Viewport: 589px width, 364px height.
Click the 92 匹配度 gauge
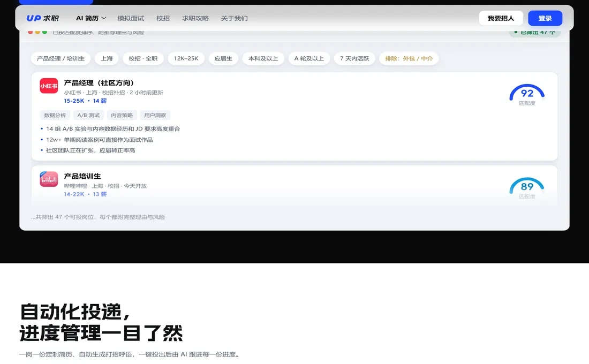click(x=527, y=95)
